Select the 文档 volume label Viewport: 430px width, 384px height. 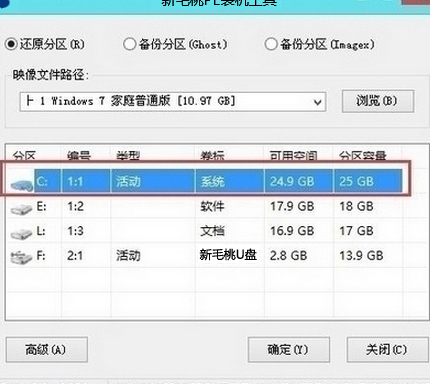point(212,231)
